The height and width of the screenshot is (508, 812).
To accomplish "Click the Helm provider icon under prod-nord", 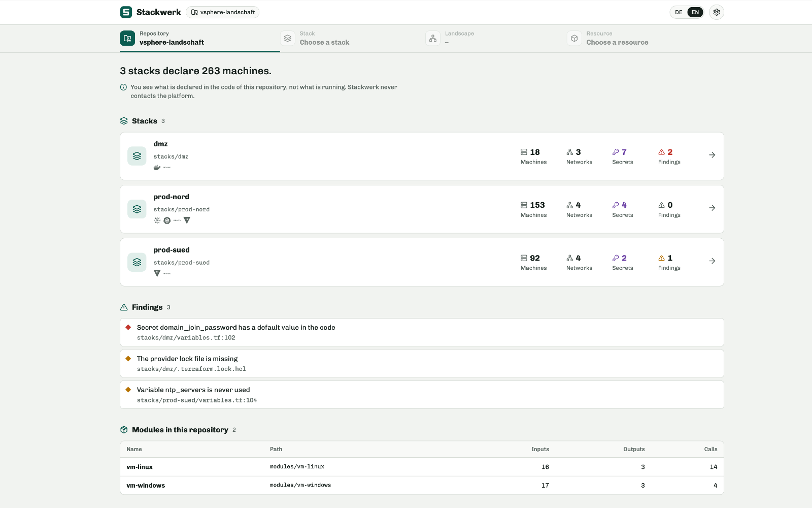I will (157, 220).
